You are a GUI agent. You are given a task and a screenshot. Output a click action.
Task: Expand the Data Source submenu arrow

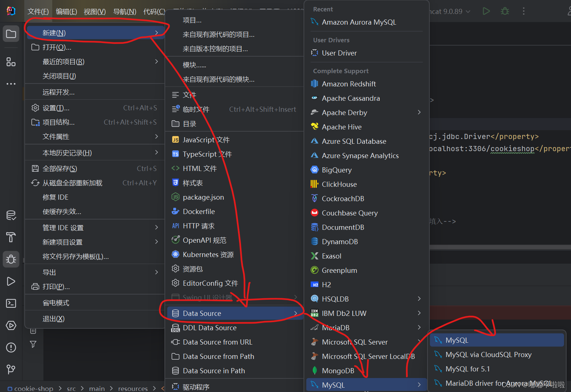point(296,313)
